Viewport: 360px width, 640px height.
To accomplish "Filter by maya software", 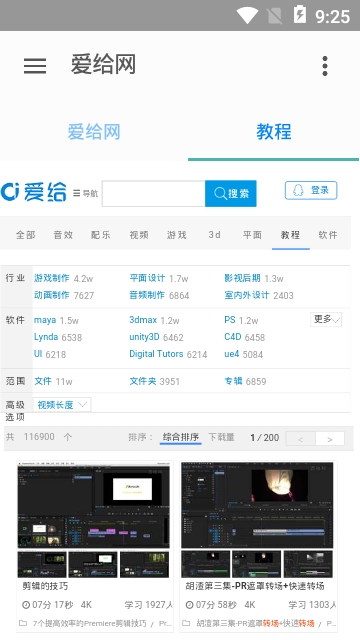I will (x=45, y=320).
